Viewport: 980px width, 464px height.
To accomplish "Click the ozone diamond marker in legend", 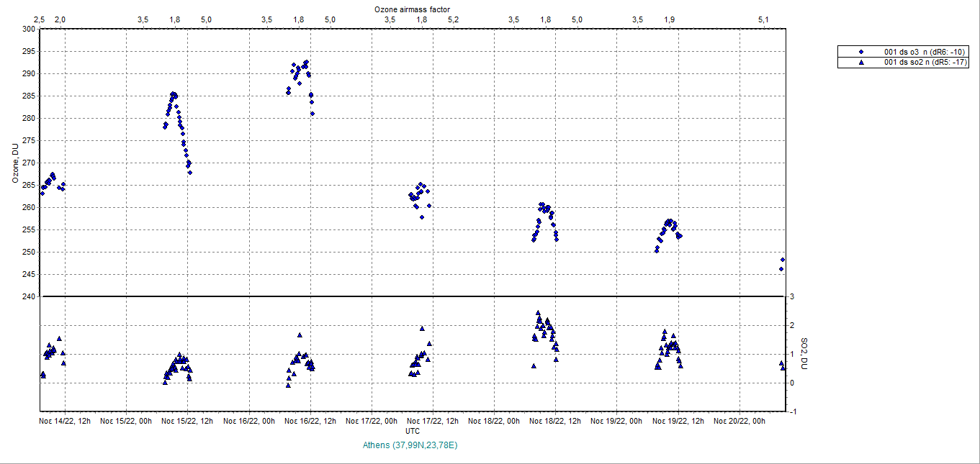I will tap(860, 52).
